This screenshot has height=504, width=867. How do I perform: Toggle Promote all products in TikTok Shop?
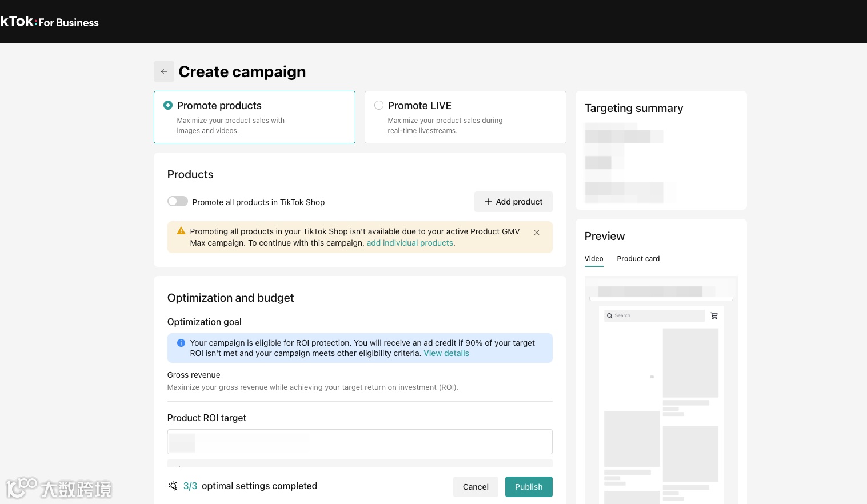178,201
